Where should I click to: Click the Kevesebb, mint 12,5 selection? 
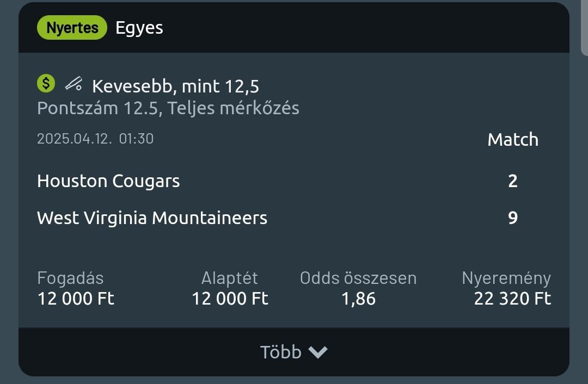coord(175,86)
